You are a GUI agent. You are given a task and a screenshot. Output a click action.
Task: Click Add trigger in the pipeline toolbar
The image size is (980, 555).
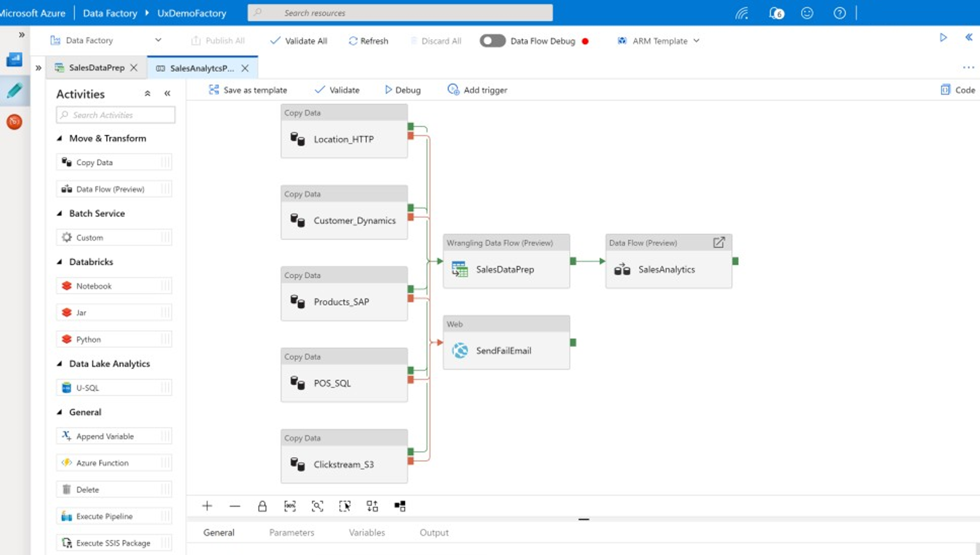point(477,90)
